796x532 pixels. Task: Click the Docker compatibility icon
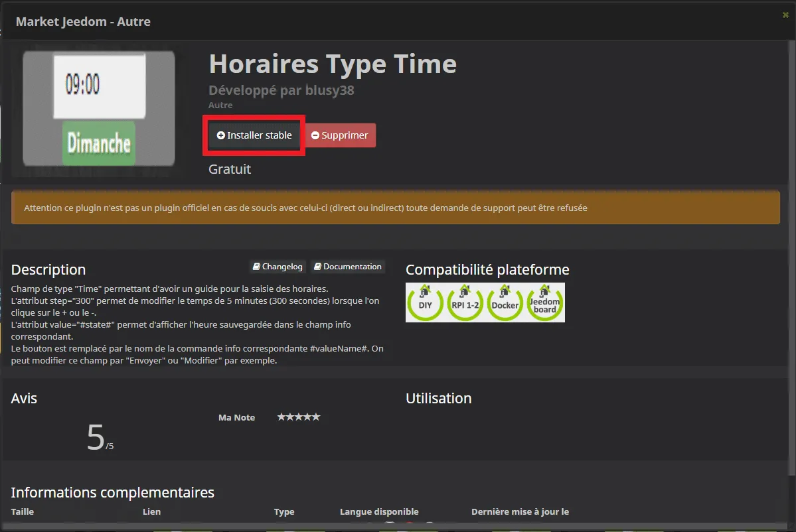click(x=505, y=302)
